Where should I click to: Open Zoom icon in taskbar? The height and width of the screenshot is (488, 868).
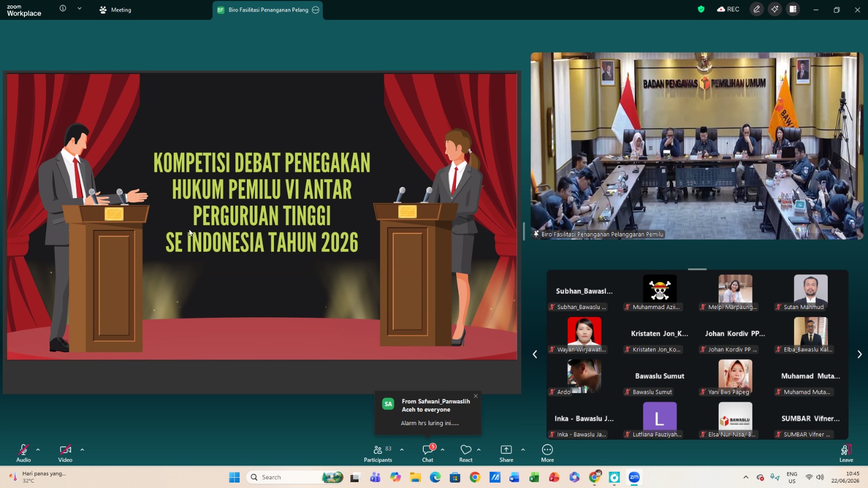pos(634,477)
